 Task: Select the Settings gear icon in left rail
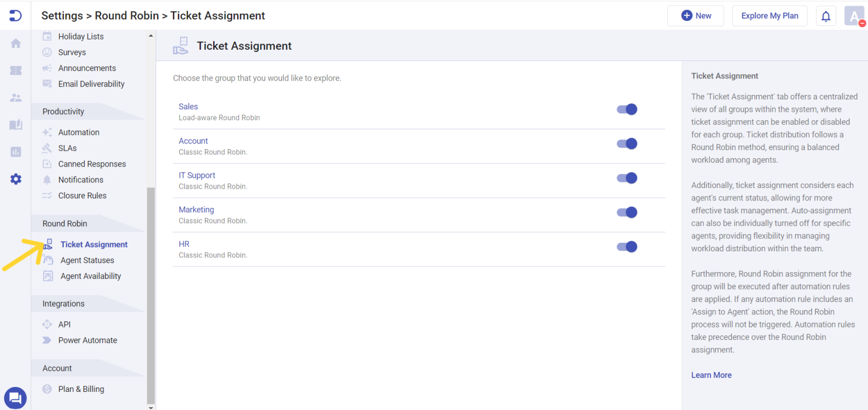pos(16,179)
